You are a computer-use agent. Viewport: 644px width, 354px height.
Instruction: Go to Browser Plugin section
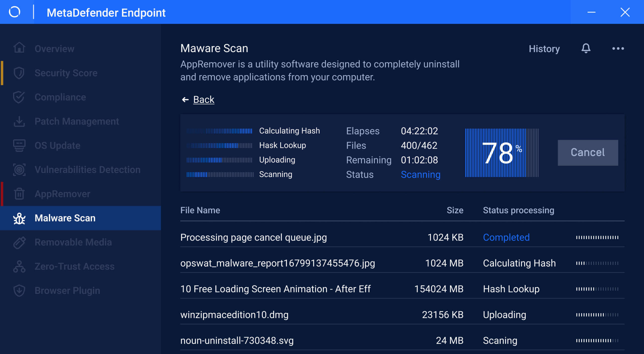coord(67,291)
